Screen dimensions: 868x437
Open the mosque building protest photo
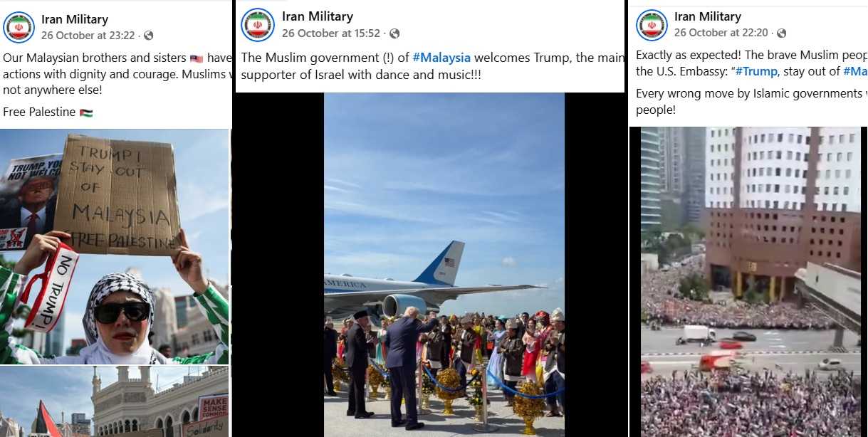point(115,401)
